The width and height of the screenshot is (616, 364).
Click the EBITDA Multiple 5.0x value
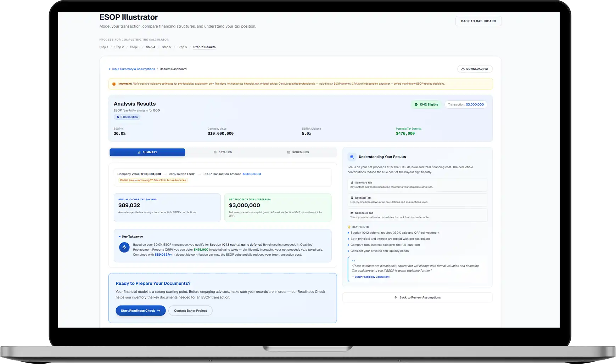pos(306,133)
